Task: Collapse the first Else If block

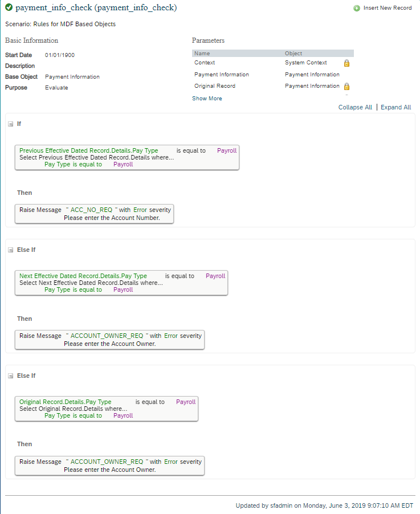Action: tap(10, 250)
